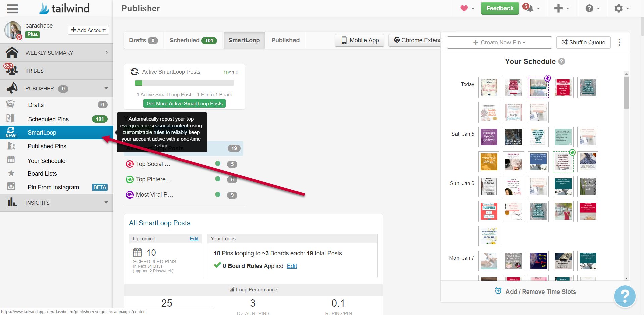This screenshot has width=644, height=315.
Task: Select the SmartLoop tab
Action: click(244, 40)
